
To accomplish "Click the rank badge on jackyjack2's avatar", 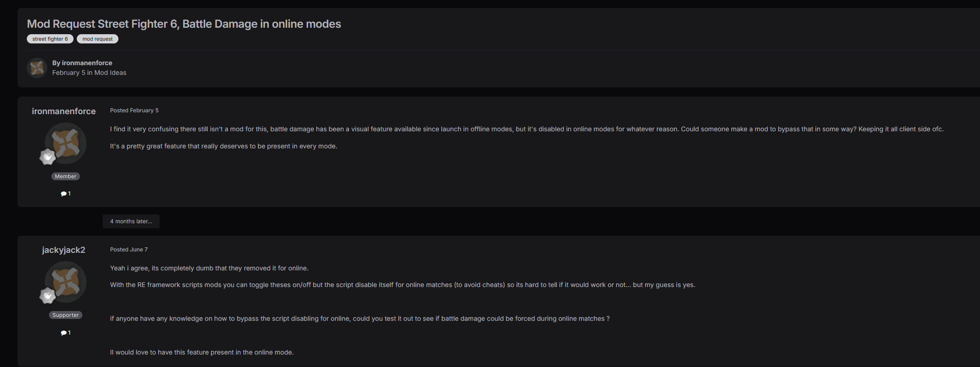I will [x=48, y=296].
